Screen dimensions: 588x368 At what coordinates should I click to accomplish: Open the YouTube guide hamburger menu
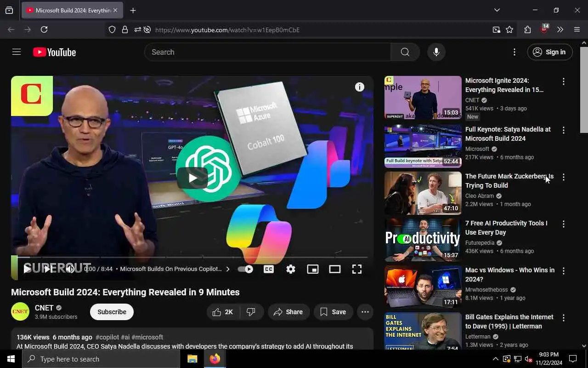coord(17,52)
